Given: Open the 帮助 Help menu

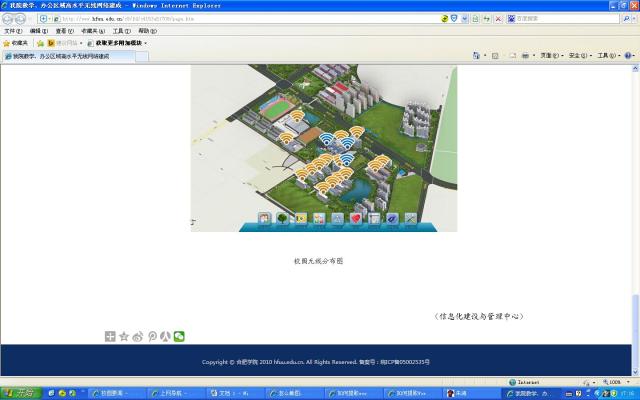Looking at the screenshot, I should point(147,31).
